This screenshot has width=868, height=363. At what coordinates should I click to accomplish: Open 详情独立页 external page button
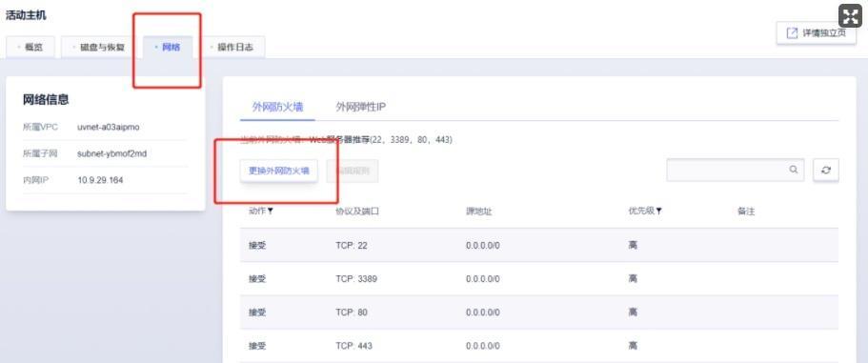816,33
